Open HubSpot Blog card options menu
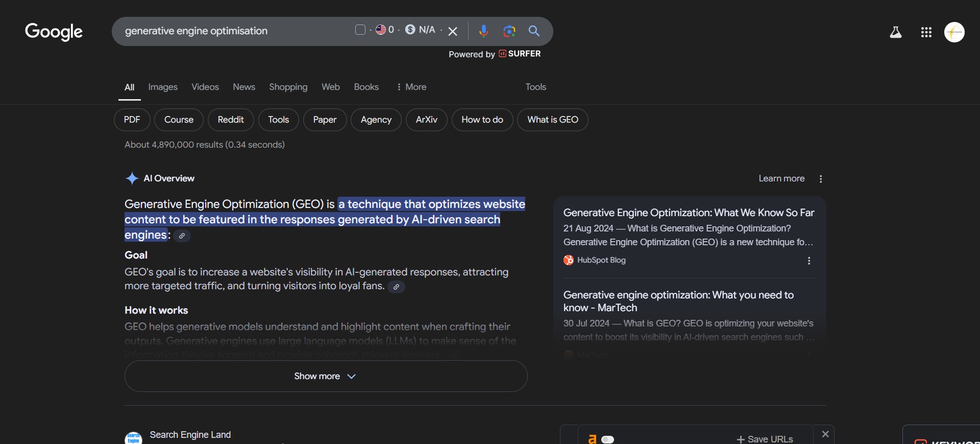The height and width of the screenshot is (444, 980). pyautogui.click(x=808, y=261)
